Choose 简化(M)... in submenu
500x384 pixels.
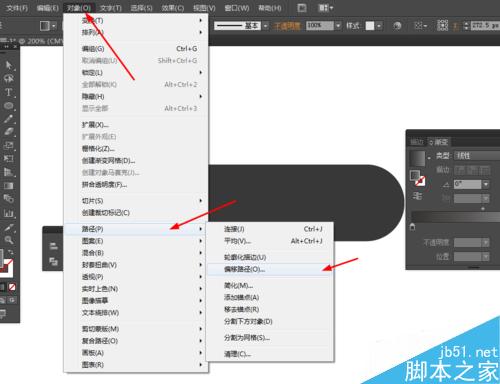[270, 286]
